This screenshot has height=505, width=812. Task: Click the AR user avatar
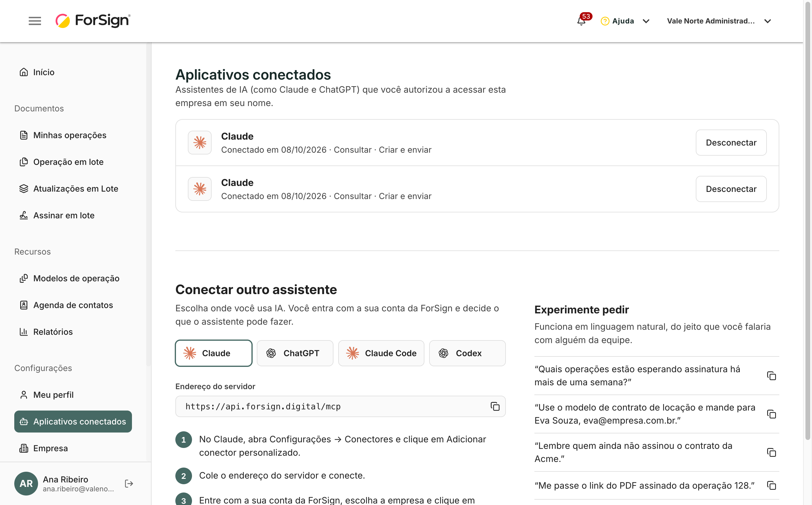pyautogui.click(x=26, y=484)
